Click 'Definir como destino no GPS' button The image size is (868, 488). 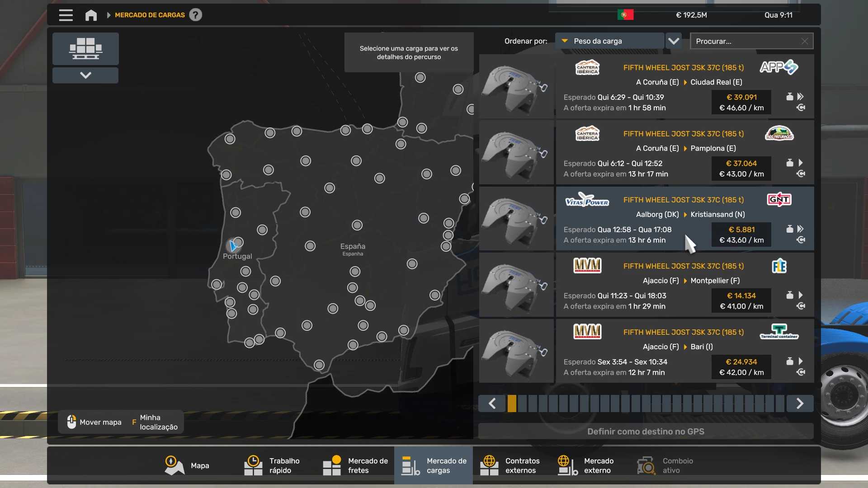point(646,432)
